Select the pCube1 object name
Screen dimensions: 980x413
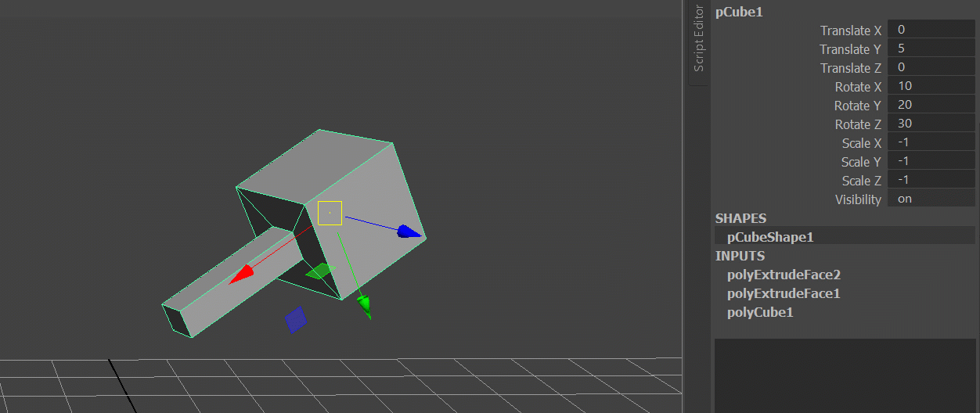739,12
